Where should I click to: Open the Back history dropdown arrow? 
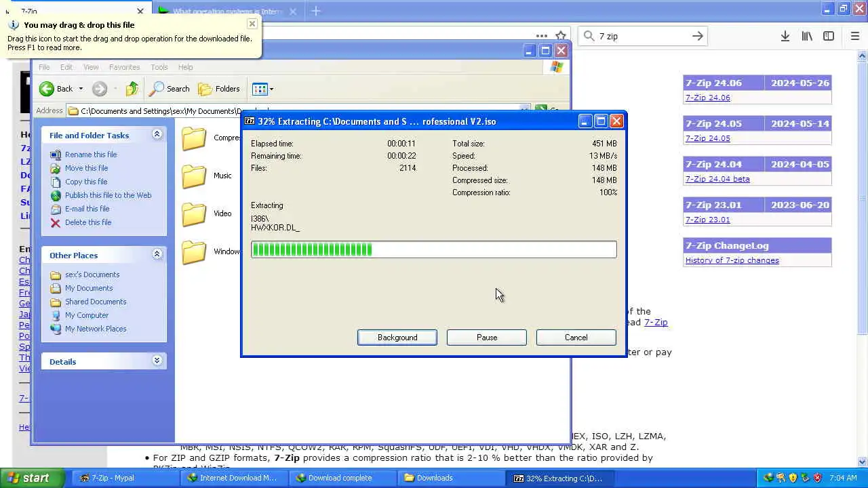click(80, 89)
